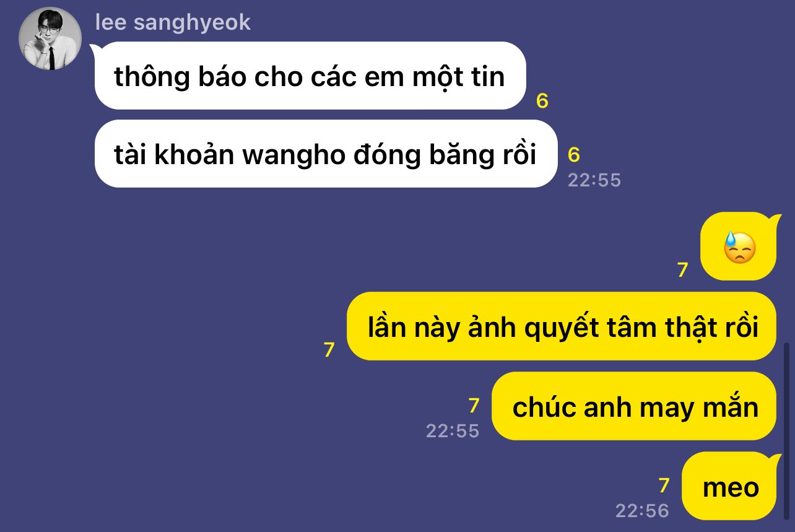The height and width of the screenshot is (532, 795).
Task: Select the "chúc anh may mắn" bubble
Action: (634, 406)
